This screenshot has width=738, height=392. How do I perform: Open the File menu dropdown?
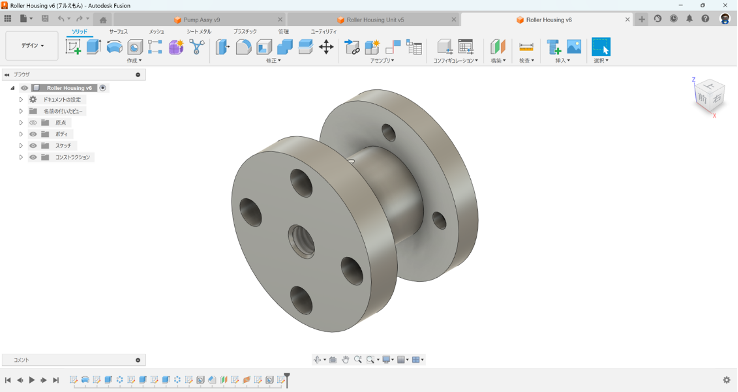tap(26, 19)
